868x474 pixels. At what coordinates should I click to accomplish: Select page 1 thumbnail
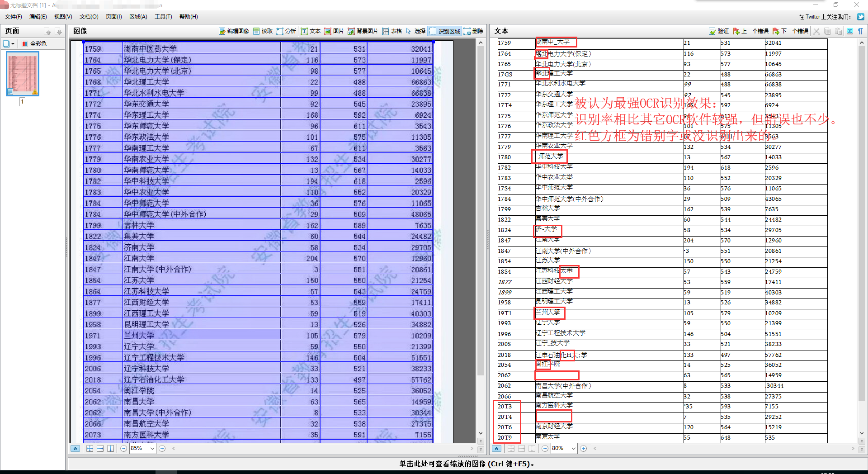click(x=22, y=73)
